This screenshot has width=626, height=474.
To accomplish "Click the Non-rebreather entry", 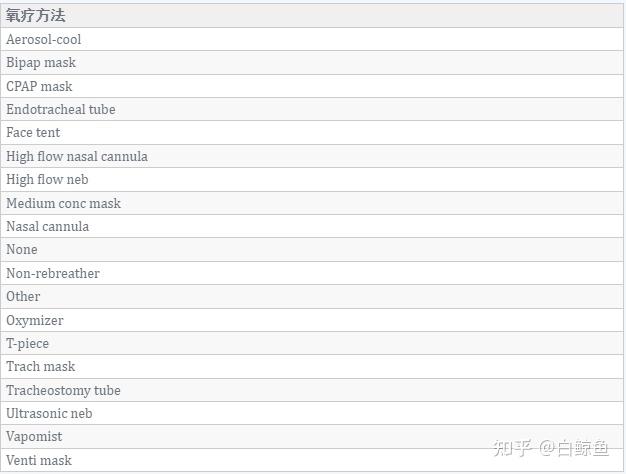I will click(x=312, y=274).
